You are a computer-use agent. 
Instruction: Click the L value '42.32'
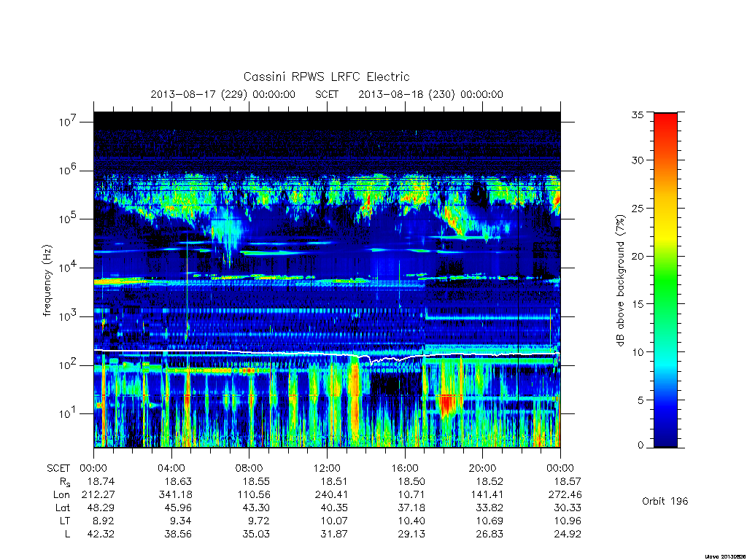point(101,534)
